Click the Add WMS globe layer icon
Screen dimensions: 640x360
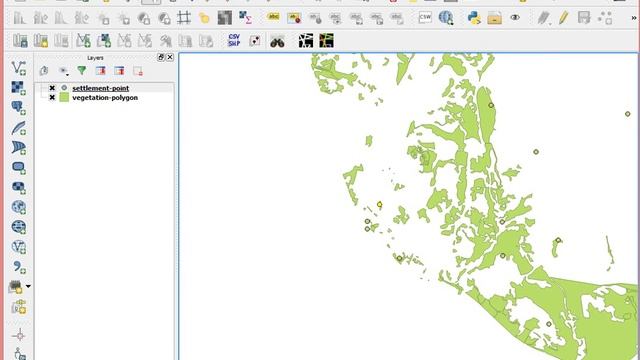point(19,207)
